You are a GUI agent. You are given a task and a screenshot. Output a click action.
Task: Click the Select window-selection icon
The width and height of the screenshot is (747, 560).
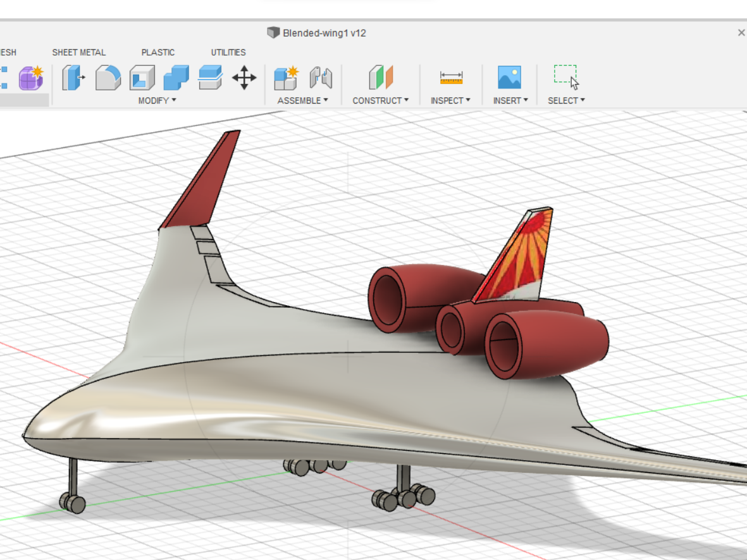click(x=567, y=78)
